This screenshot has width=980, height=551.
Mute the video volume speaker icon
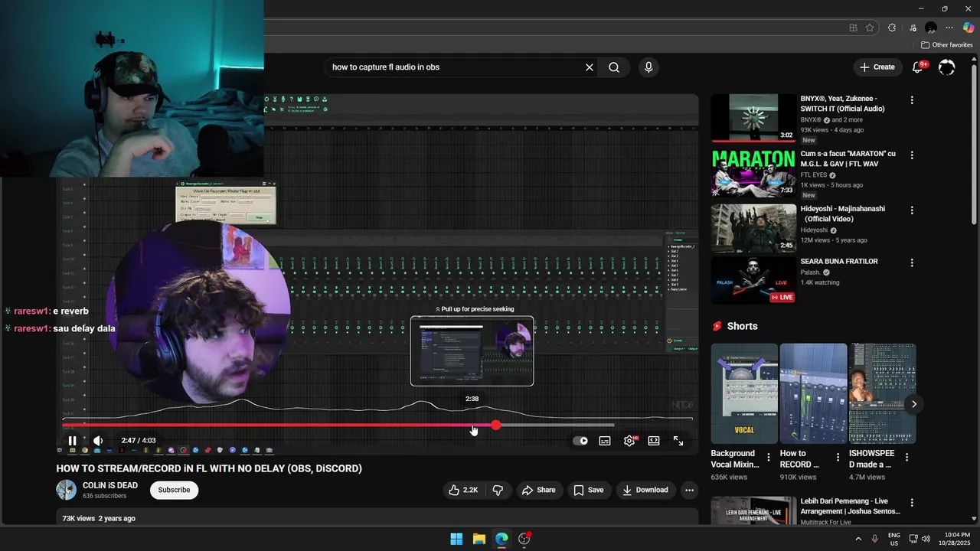pyautogui.click(x=98, y=441)
